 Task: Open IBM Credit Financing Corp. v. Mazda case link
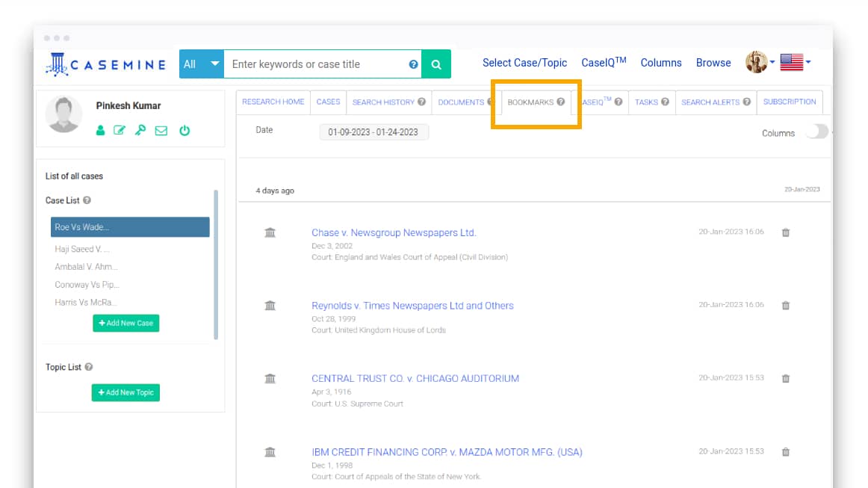(447, 452)
